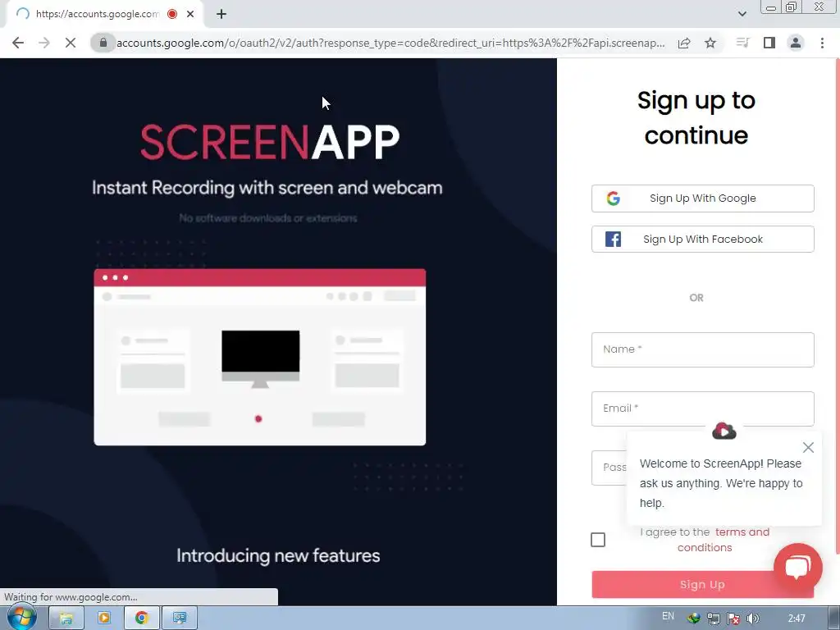Screen dimensions: 840x630
Task: Click the browser window mockup illustration
Action: (260, 357)
